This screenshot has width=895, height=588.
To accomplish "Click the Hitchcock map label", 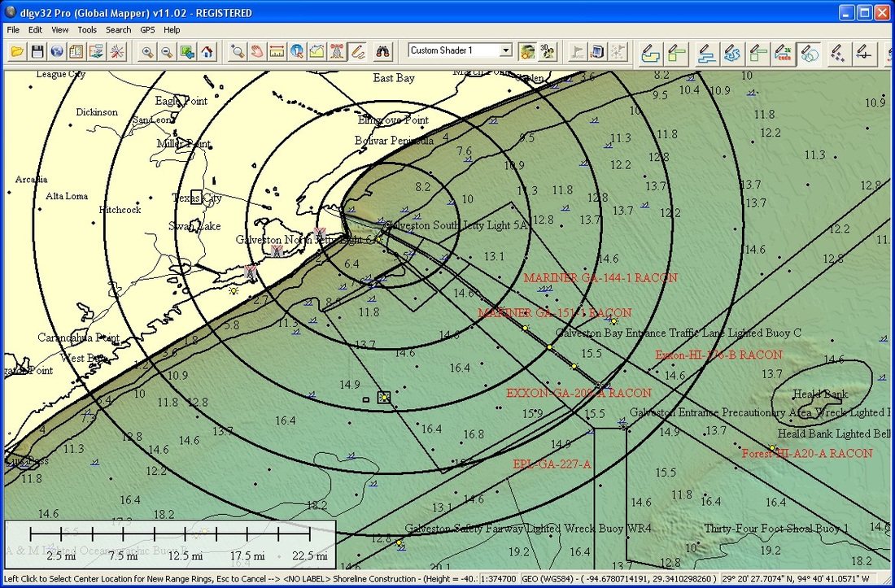I will click(120, 210).
